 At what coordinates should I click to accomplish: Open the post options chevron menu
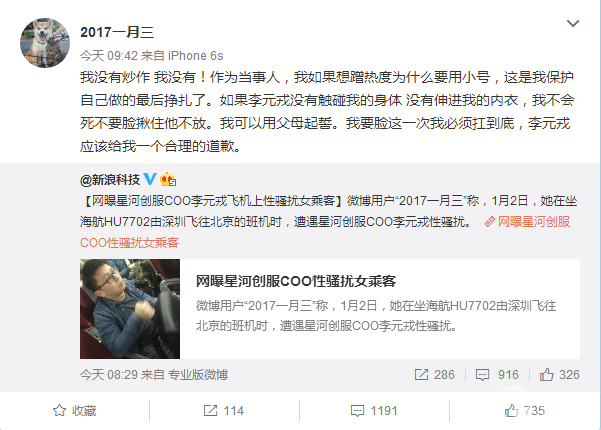click(573, 24)
